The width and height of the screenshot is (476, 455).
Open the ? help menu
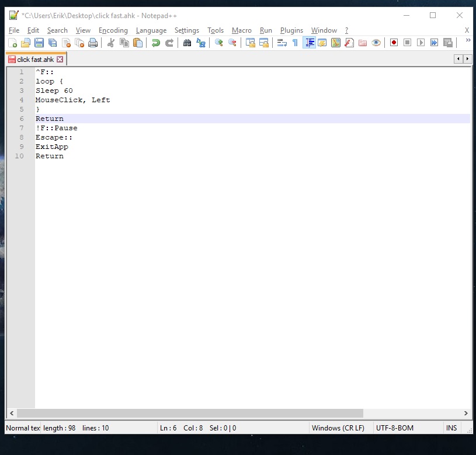(346, 30)
